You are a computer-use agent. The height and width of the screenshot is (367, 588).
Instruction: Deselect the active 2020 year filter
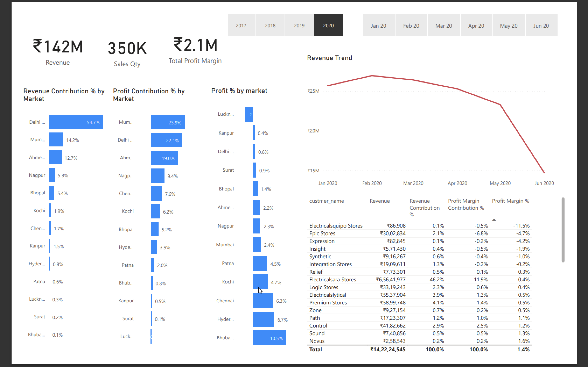coord(328,25)
